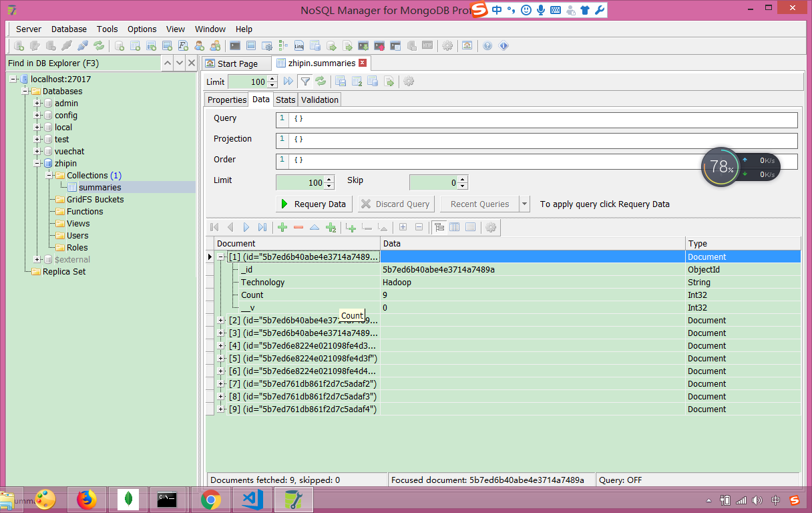
Task: Click the Requery Data button
Action: point(314,204)
